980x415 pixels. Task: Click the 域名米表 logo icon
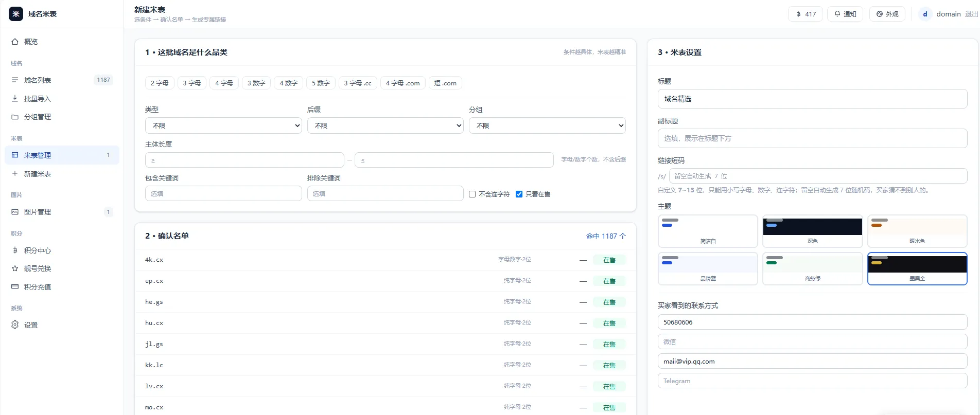(x=16, y=14)
